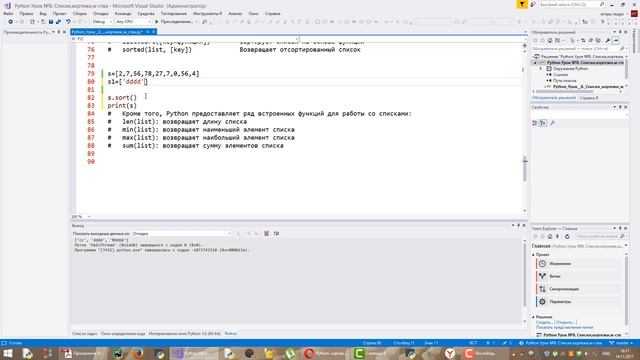This screenshot has width=640, height=360.
Task: Click Create solution link in Team Explorer
Action: 544,322
